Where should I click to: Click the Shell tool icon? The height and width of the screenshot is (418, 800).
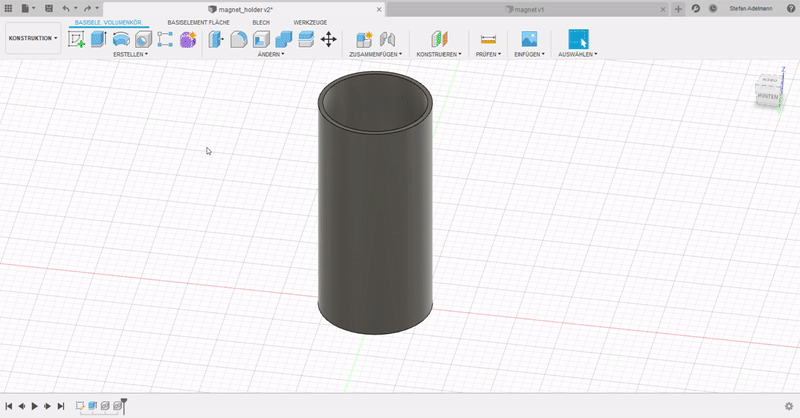(x=261, y=40)
